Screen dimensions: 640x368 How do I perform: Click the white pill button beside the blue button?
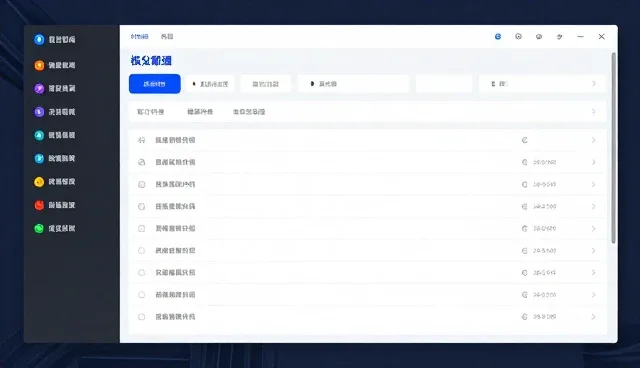click(210, 84)
